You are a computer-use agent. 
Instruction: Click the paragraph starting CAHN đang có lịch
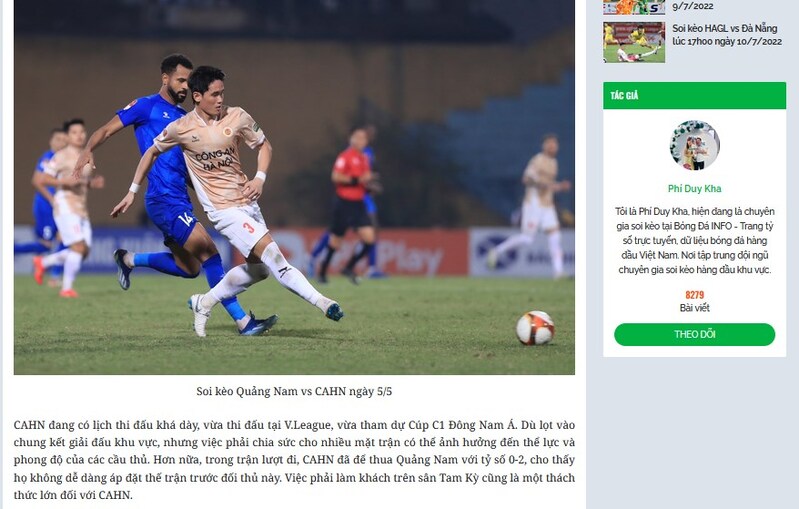pos(294,460)
